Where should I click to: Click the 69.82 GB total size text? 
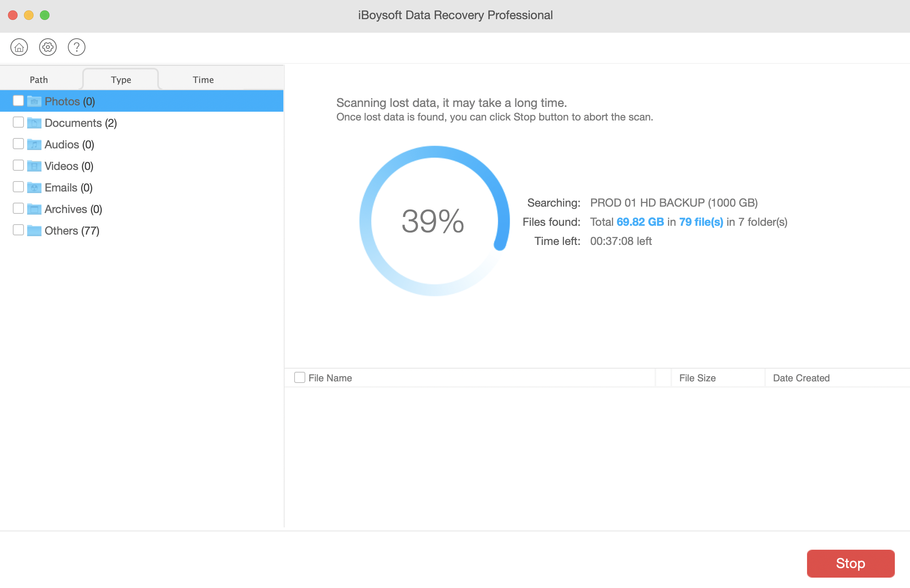pyautogui.click(x=640, y=222)
